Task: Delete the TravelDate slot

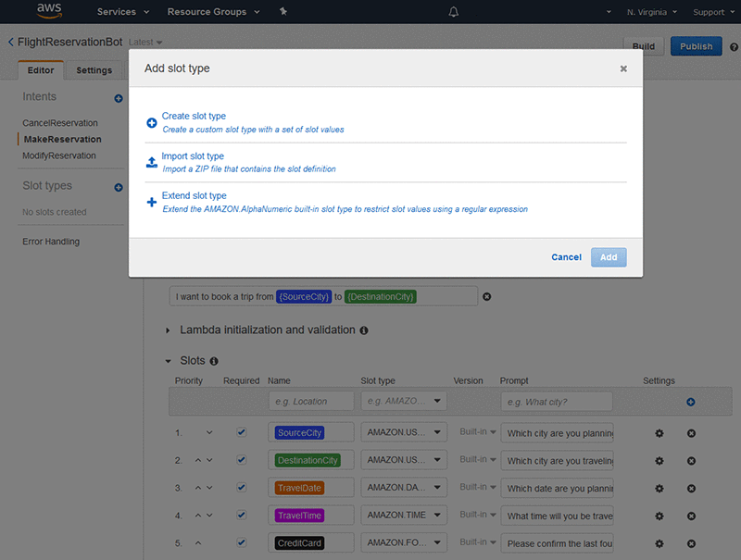Action: 691,488
